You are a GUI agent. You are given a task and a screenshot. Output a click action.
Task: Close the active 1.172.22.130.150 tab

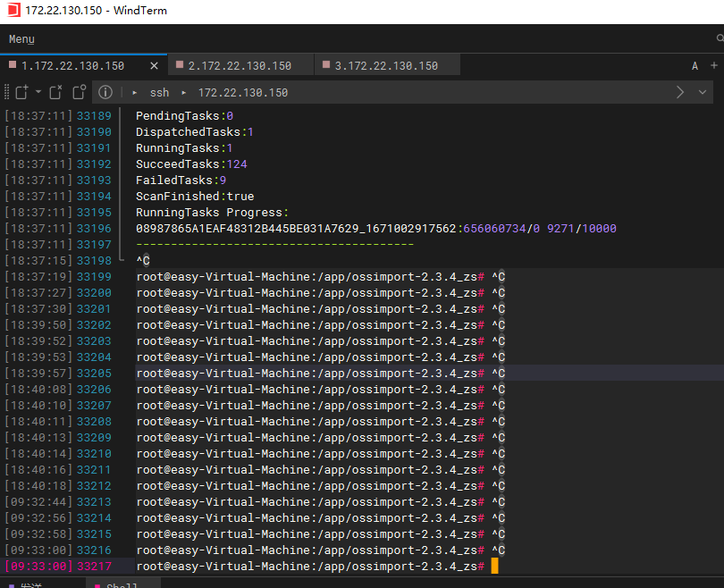(153, 65)
